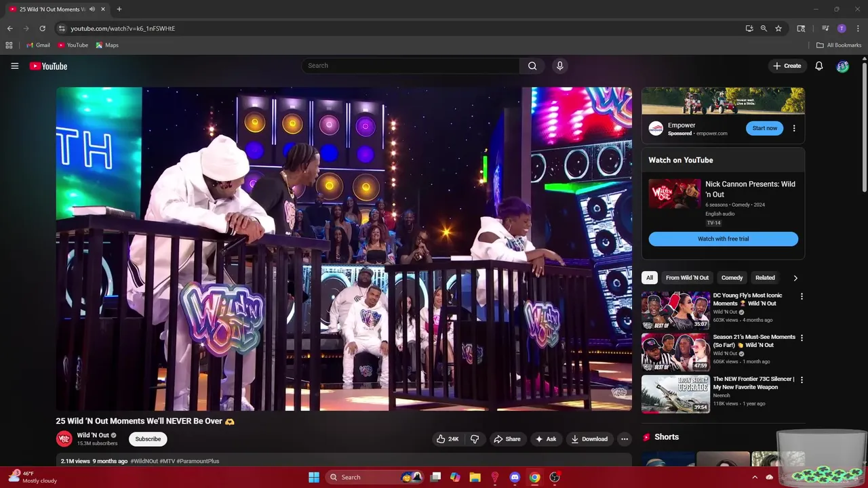Click the #WildNOut hashtag
The image size is (868, 488).
(144, 461)
